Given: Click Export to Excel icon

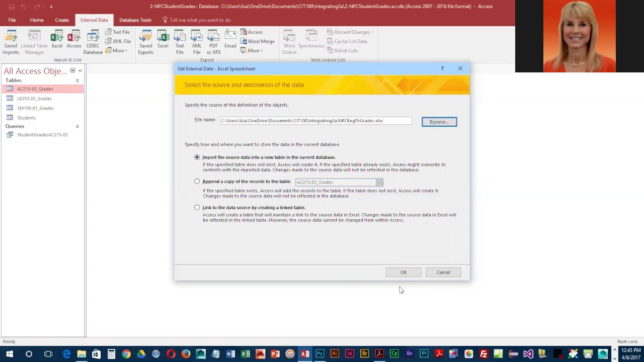Looking at the screenshot, I should pyautogui.click(x=163, y=40).
